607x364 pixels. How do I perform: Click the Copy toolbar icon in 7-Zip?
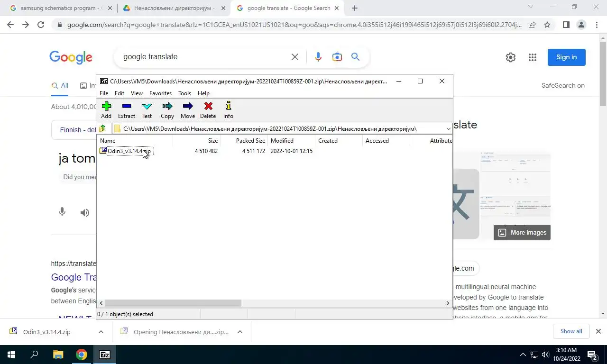[167, 110]
